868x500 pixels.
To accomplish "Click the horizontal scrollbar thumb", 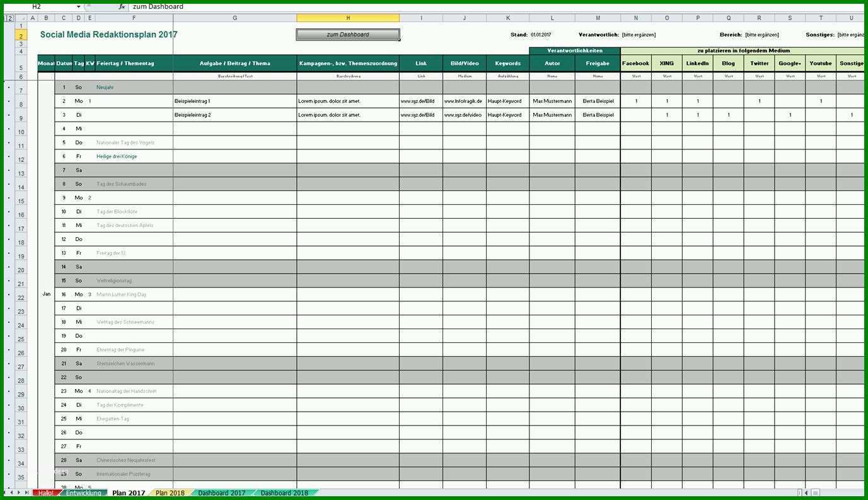I will [816, 492].
